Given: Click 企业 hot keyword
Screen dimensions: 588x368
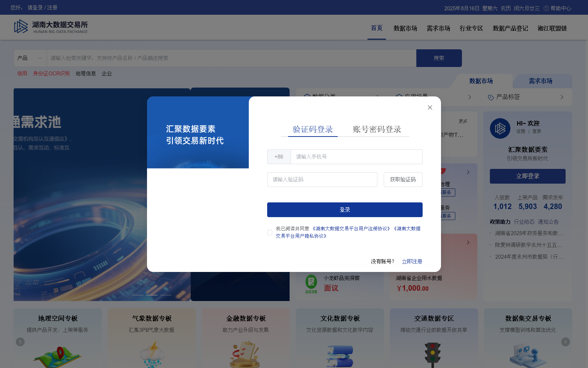Looking at the screenshot, I should 107,74.
